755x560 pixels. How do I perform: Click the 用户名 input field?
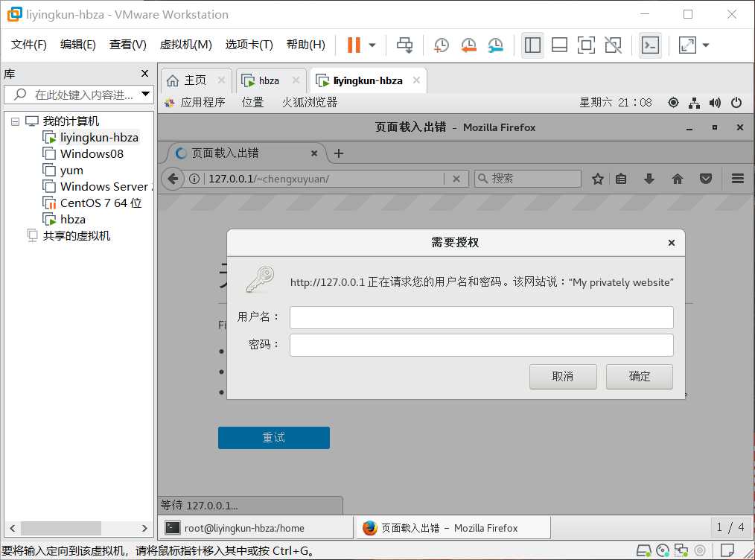click(x=482, y=317)
